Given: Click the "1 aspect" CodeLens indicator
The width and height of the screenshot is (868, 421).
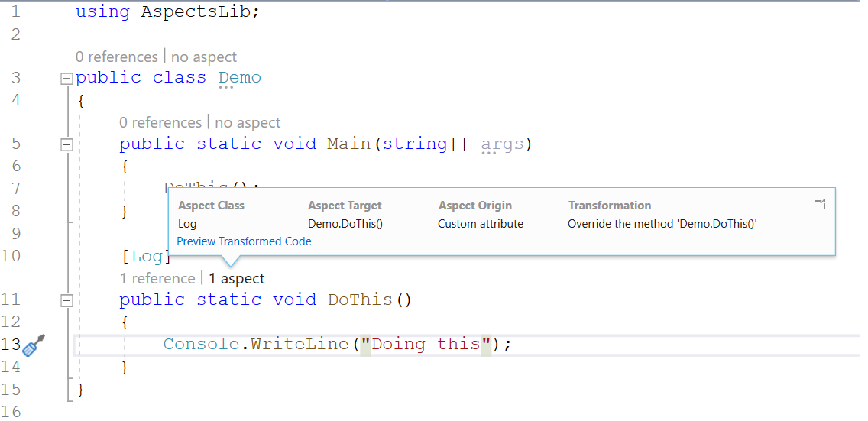Looking at the screenshot, I should point(237,279).
